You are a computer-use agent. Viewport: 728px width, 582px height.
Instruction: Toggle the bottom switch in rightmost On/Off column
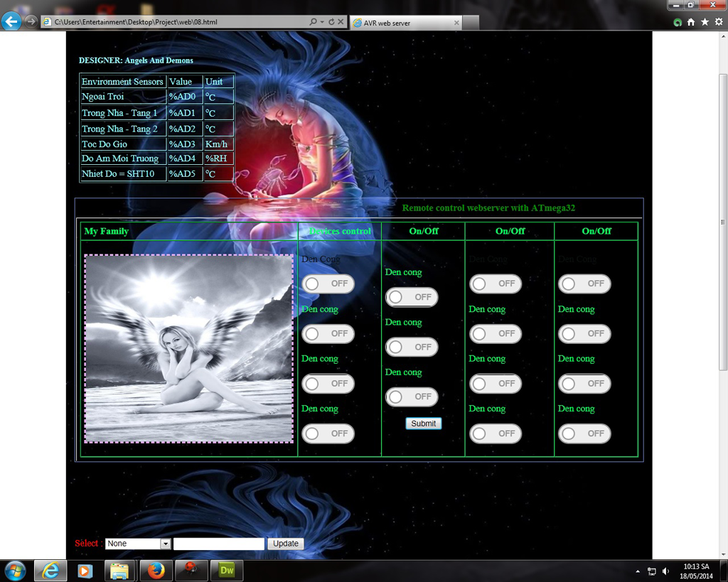click(x=584, y=433)
